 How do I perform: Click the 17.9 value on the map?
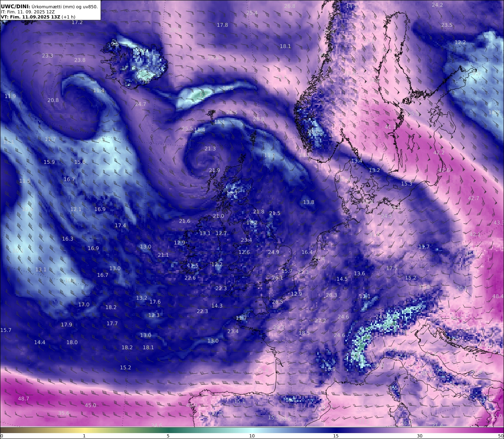[67, 325]
